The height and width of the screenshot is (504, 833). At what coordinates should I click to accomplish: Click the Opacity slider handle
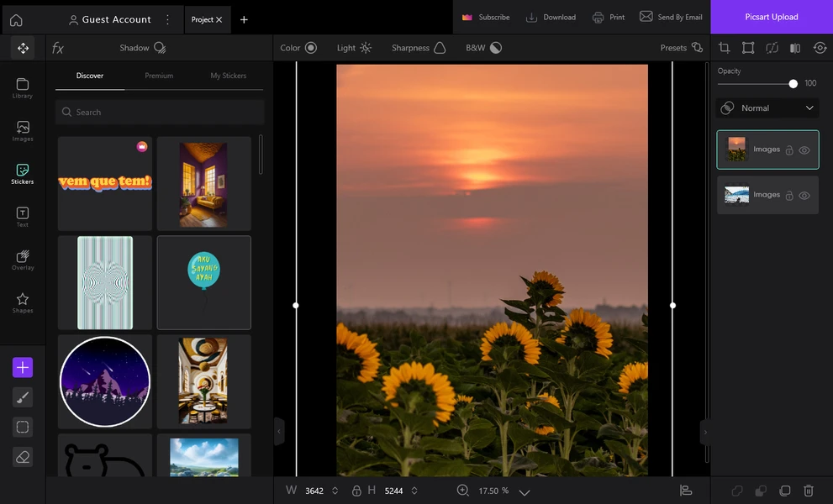point(793,84)
